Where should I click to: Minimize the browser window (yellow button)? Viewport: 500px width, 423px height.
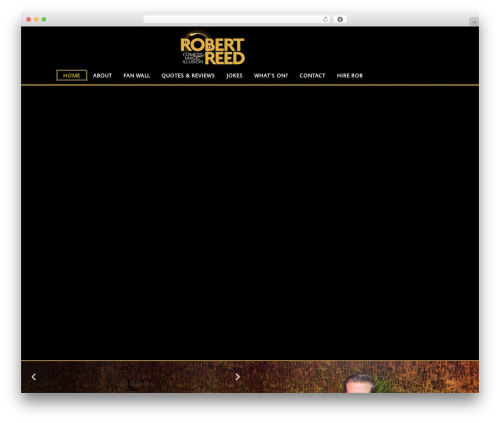(36, 19)
